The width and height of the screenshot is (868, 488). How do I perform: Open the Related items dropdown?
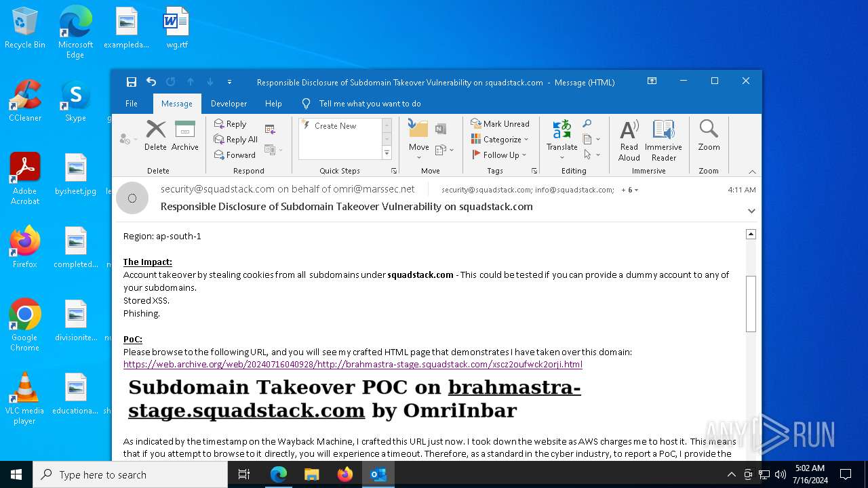(x=592, y=140)
